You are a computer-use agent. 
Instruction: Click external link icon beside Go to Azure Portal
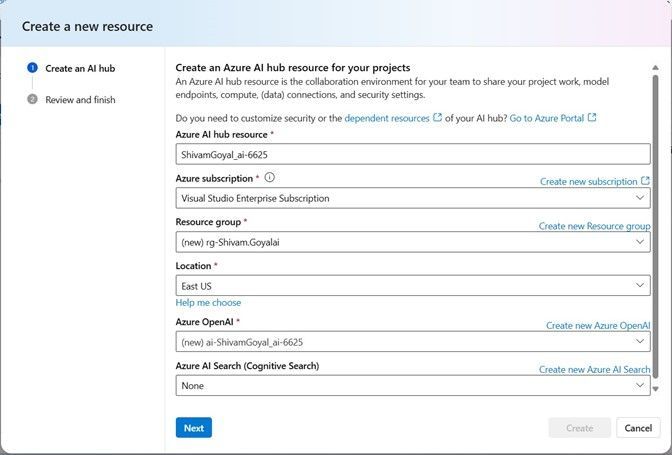pyautogui.click(x=592, y=118)
